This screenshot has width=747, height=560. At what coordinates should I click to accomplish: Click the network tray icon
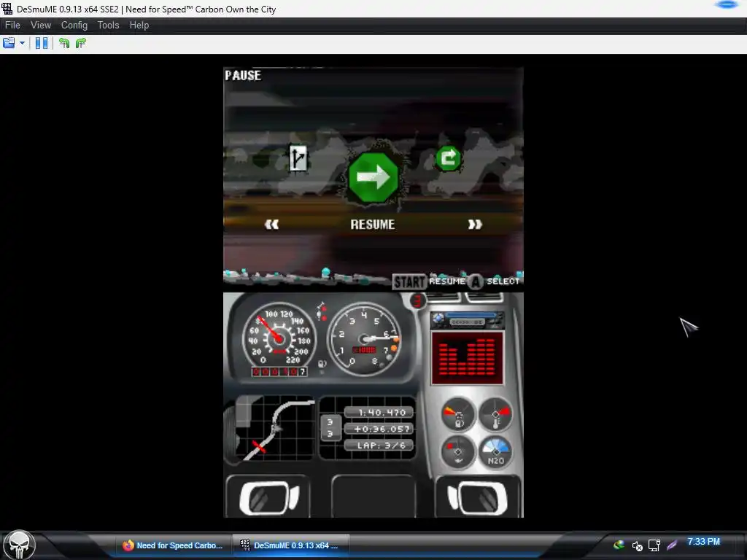[654, 545]
